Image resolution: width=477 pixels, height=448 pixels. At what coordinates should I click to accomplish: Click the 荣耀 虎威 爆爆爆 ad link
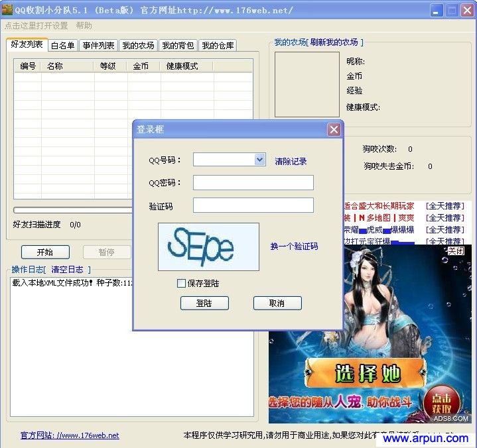[x=379, y=229]
